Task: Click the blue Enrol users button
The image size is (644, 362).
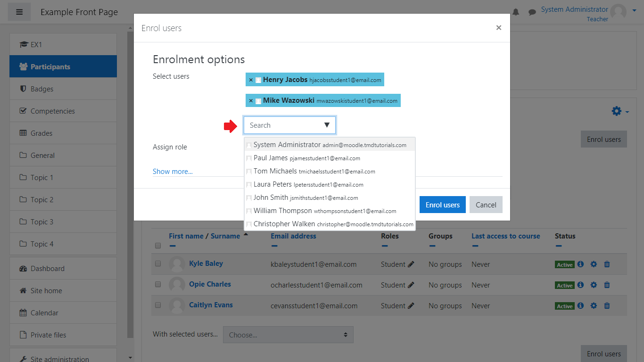Action: tap(442, 205)
